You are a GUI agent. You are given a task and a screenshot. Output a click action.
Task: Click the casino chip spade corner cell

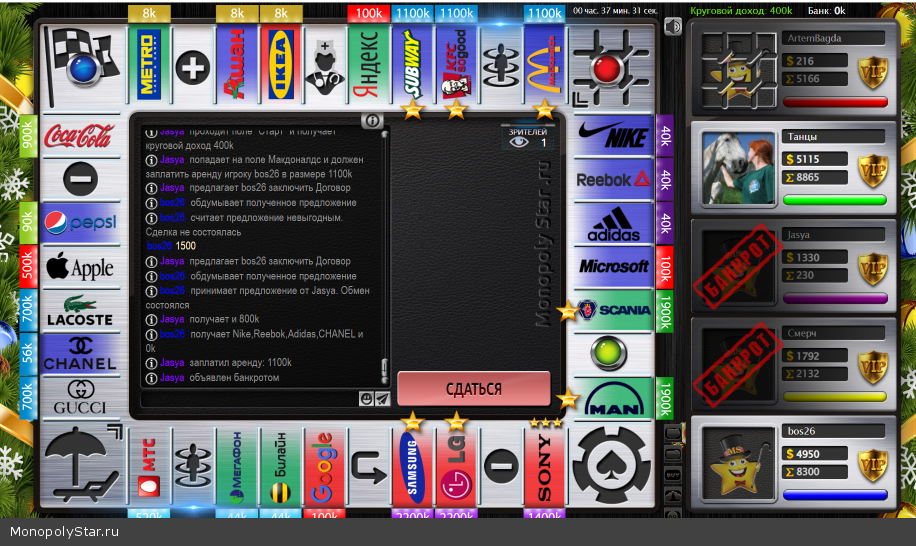611,464
